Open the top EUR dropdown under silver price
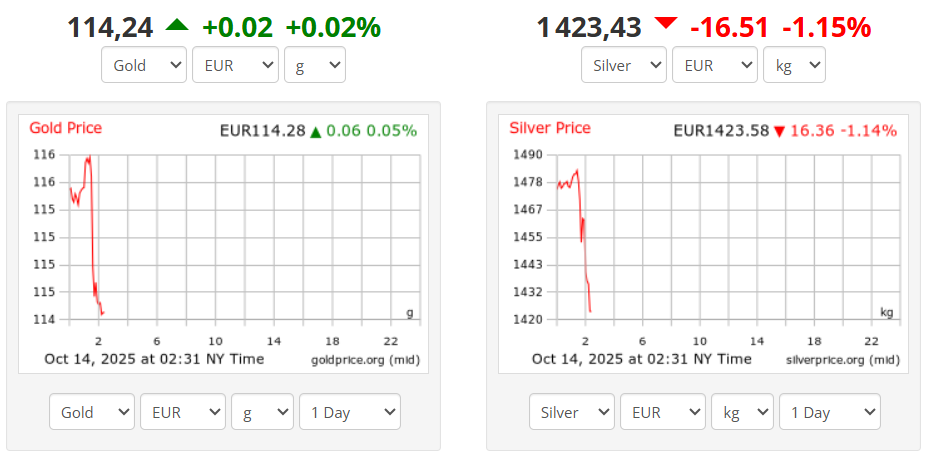Screen dimensions: 940x468 [715, 66]
